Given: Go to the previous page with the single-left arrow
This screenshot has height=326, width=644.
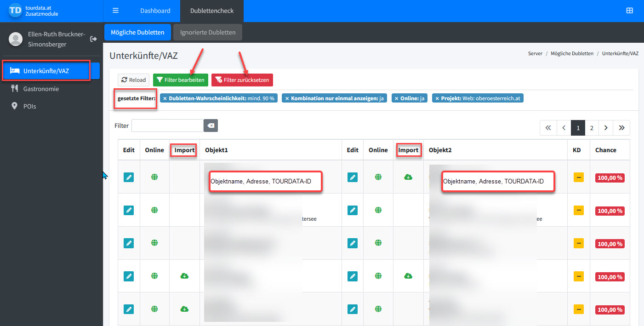Looking at the screenshot, I should point(564,128).
